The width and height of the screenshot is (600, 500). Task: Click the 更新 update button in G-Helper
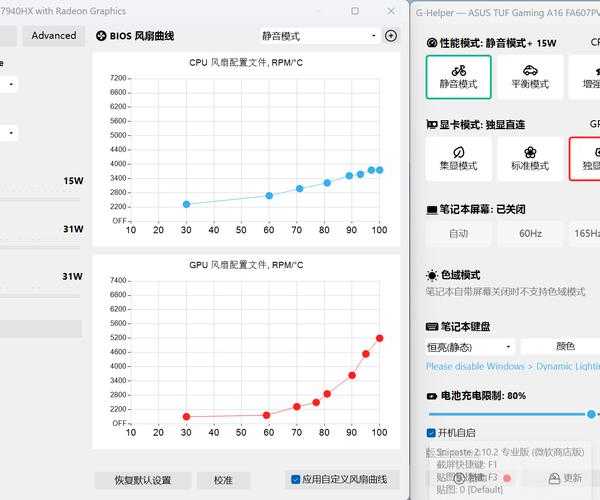point(565,478)
